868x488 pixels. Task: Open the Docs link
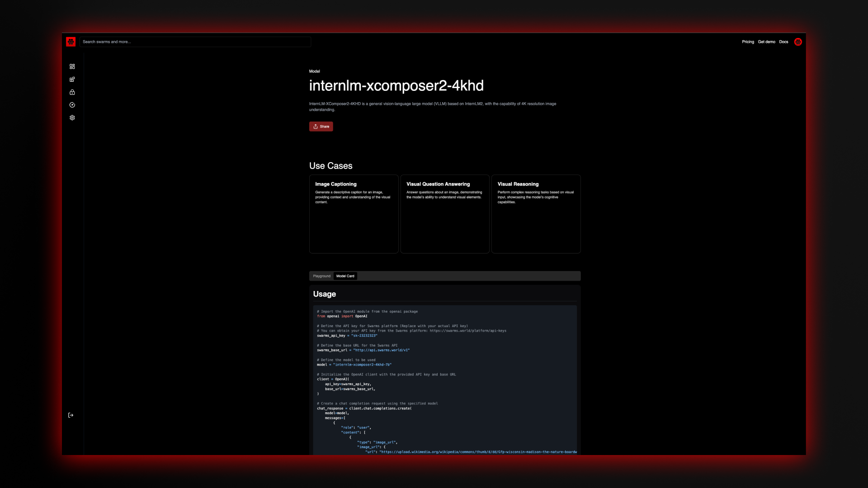tap(783, 42)
